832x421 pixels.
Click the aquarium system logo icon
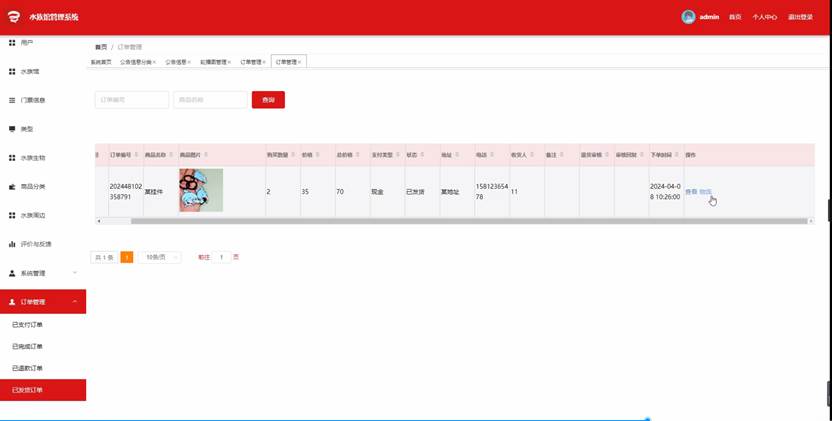[14, 17]
